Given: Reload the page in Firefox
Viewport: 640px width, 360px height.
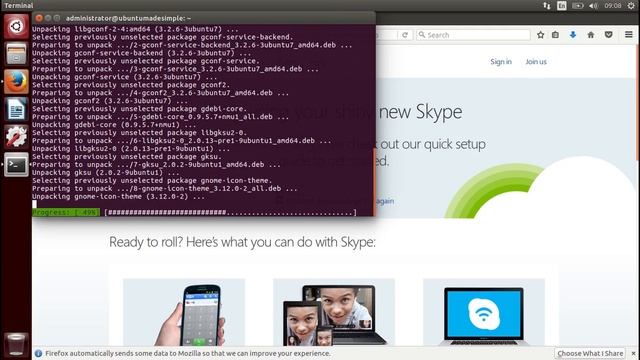Looking at the screenshot, I should 405,35.
